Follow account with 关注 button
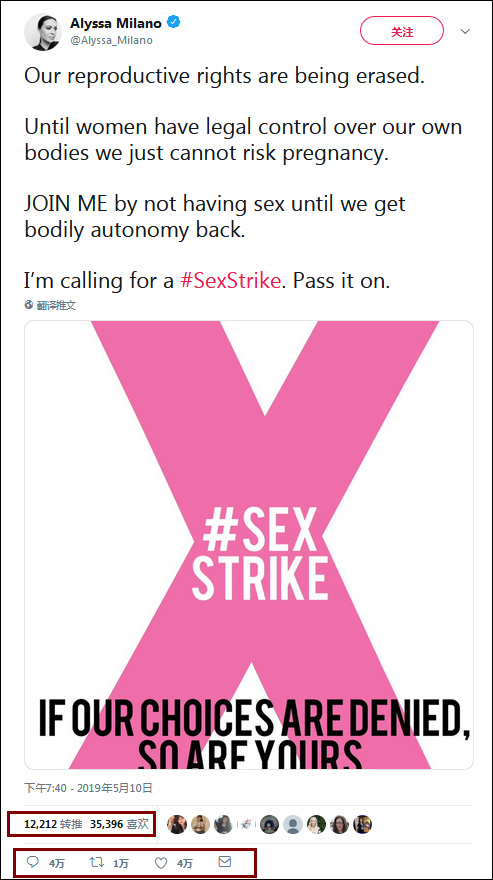Screen dimensions: 493x880 tap(401, 31)
